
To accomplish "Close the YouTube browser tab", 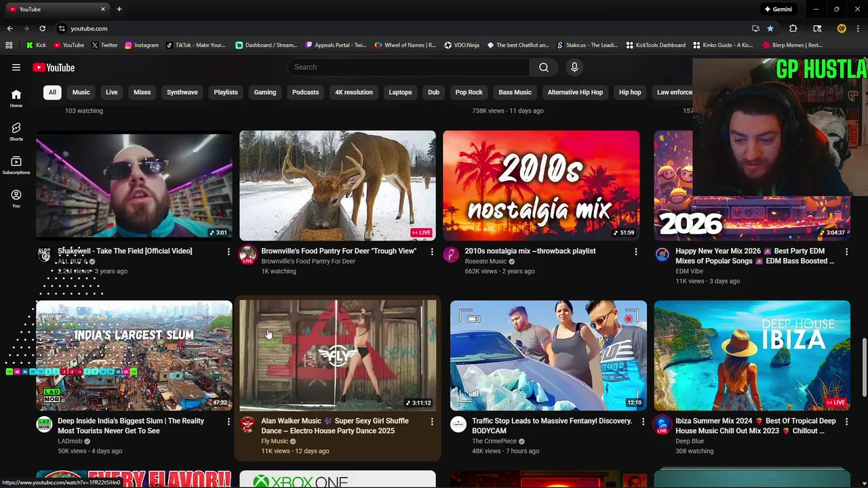I will tap(103, 9).
